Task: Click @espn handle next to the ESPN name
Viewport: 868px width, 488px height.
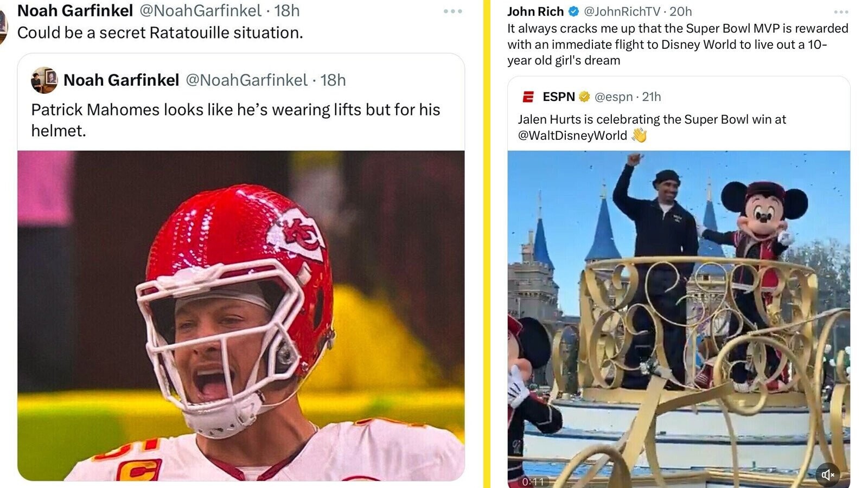Action: [x=615, y=97]
